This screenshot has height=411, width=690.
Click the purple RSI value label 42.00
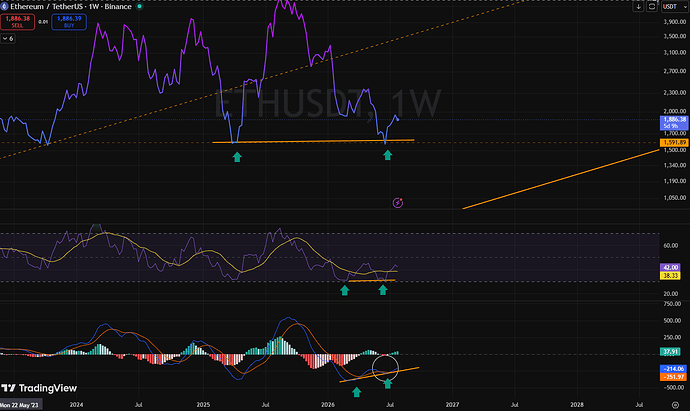coord(671,268)
